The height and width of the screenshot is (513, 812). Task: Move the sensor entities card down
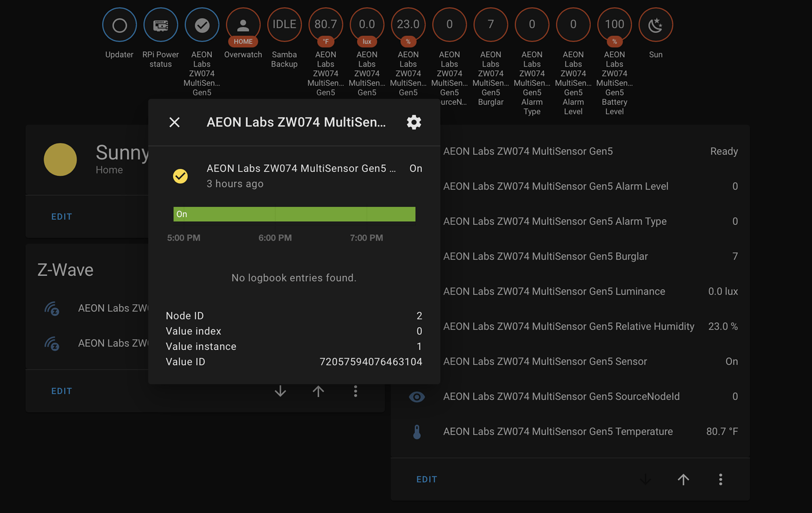pos(645,479)
